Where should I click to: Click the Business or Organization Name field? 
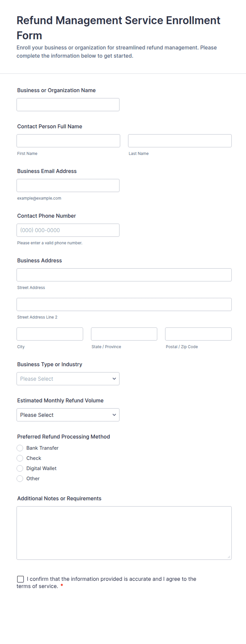coord(68,105)
